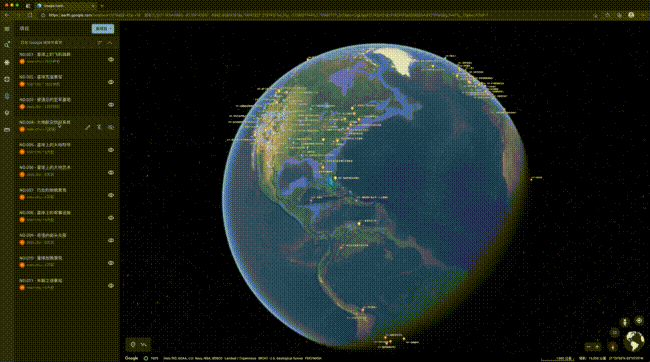Select the NO.003 list item title
Viewport: 650px width, 362px height.
pos(45,100)
